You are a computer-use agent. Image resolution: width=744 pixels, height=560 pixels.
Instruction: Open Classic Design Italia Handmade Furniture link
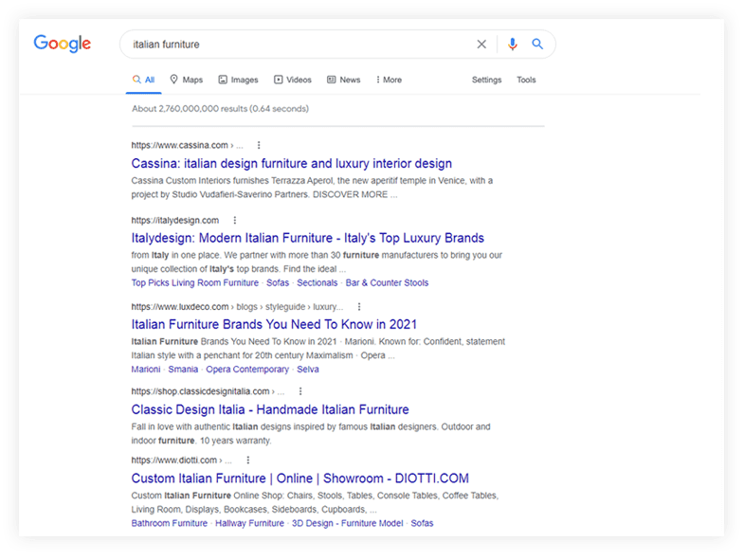coord(270,409)
